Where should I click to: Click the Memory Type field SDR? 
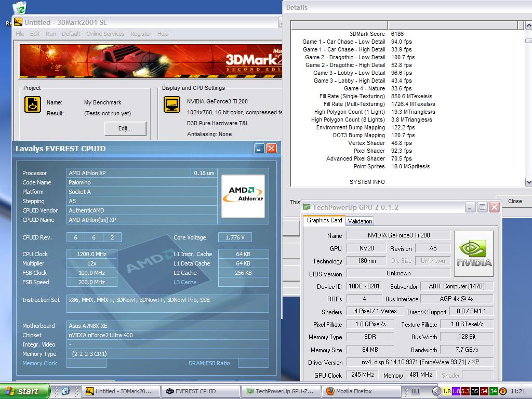[x=370, y=337]
